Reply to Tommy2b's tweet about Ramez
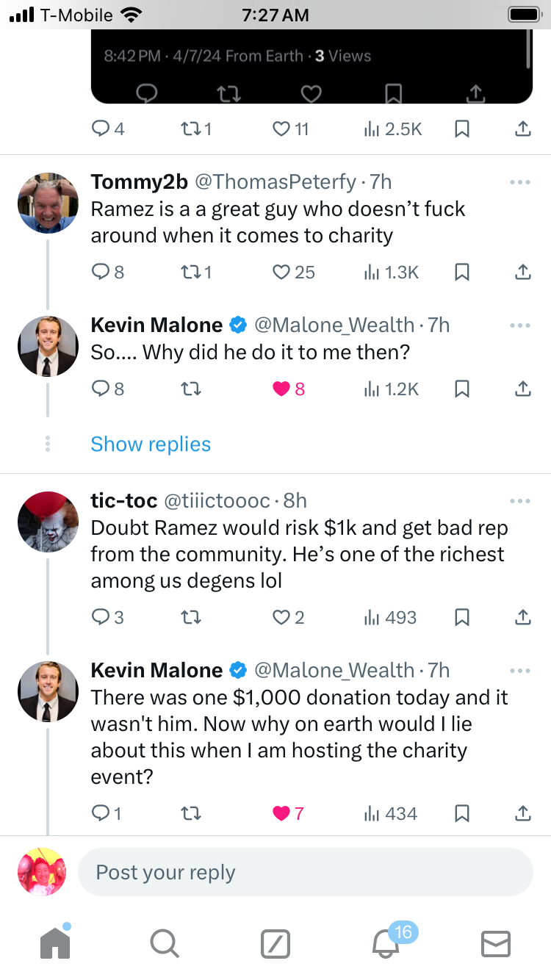The height and width of the screenshot is (980, 551). 101,273
